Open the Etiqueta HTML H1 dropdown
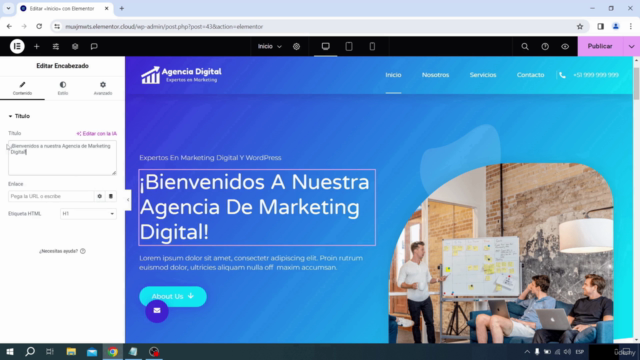640x360 pixels. (x=88, y=213)
